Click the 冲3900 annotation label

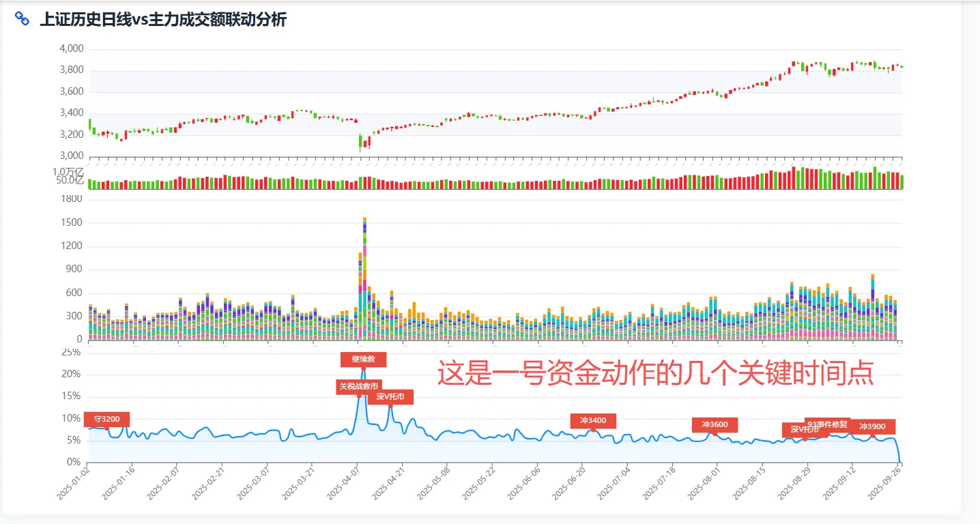tap(874, 426)
